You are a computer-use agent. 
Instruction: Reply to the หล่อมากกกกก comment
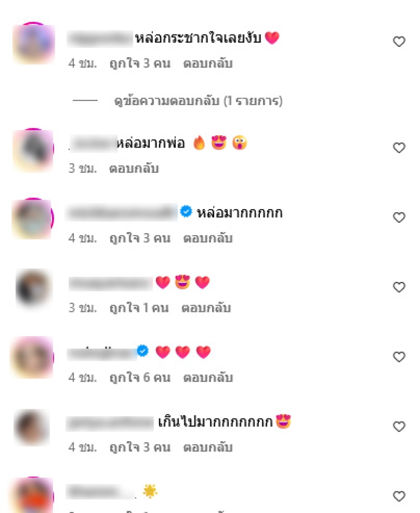208,238
